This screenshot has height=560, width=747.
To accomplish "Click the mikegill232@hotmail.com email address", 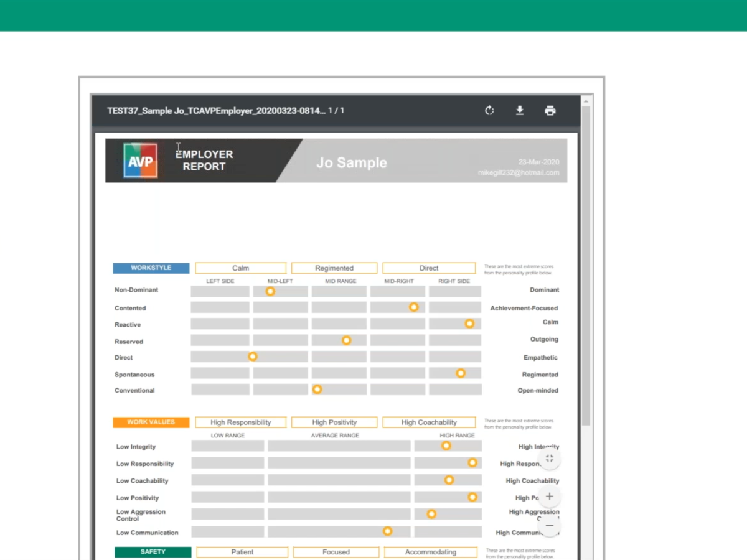I will [518, 173].
